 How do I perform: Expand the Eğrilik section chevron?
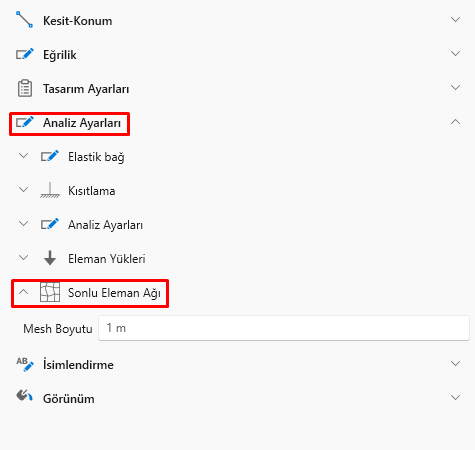(455, 53)
